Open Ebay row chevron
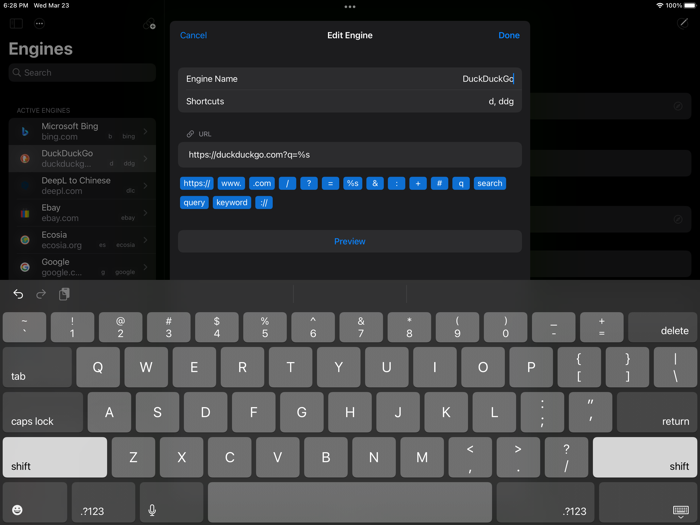 [146, 213]
